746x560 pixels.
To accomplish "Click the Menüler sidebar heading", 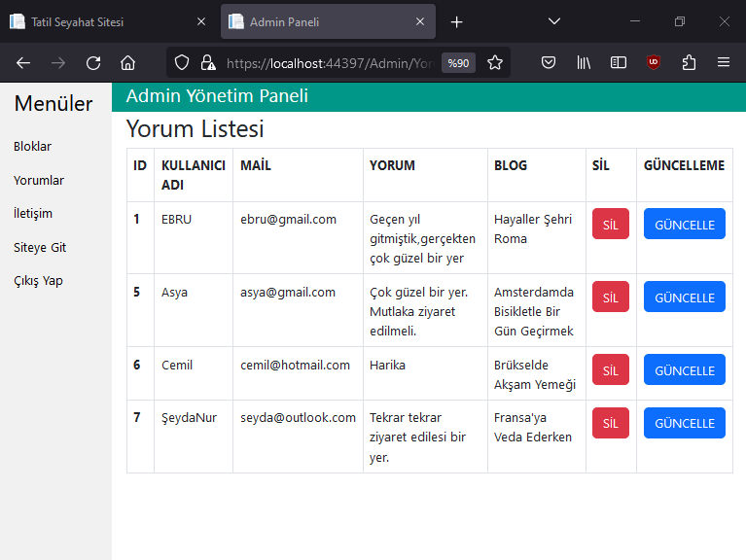I will 53,104.
